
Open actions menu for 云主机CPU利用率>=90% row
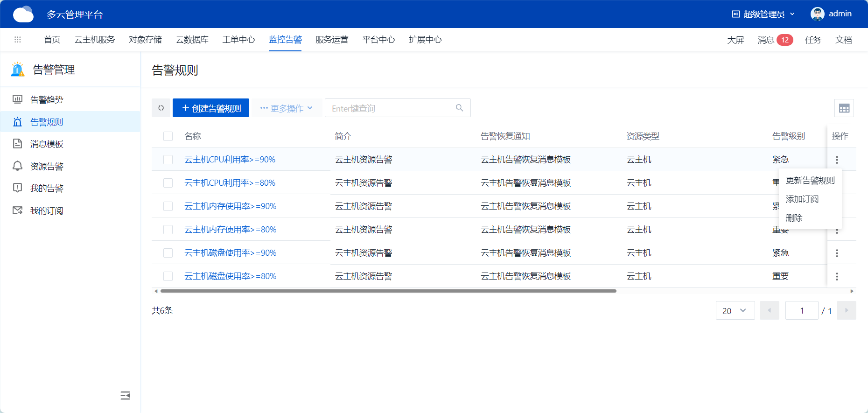tap(837, 160)
